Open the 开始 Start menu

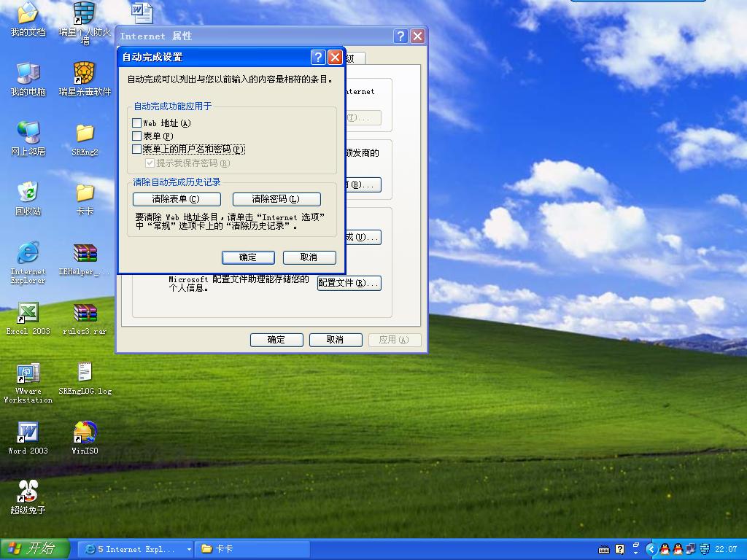tap(35, 549)
